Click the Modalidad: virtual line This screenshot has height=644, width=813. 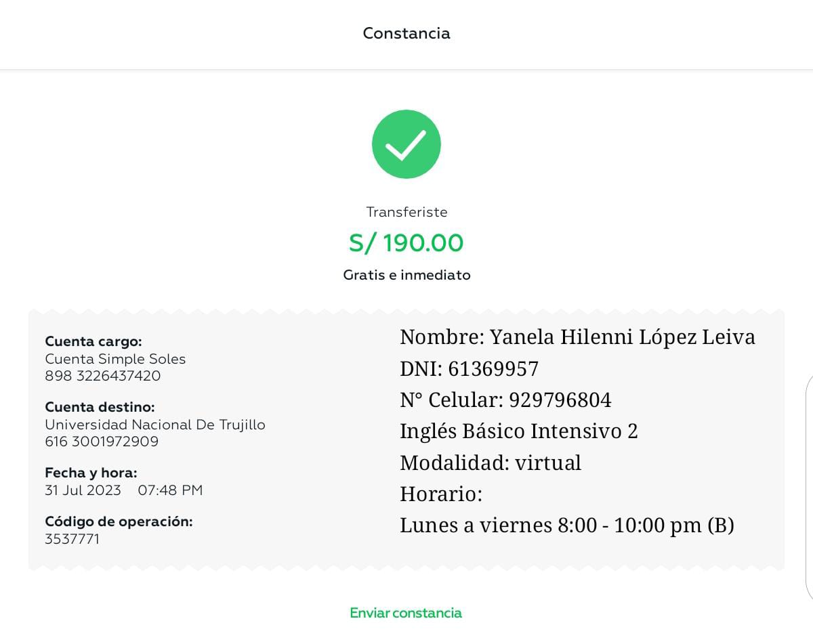coord(491,463)
